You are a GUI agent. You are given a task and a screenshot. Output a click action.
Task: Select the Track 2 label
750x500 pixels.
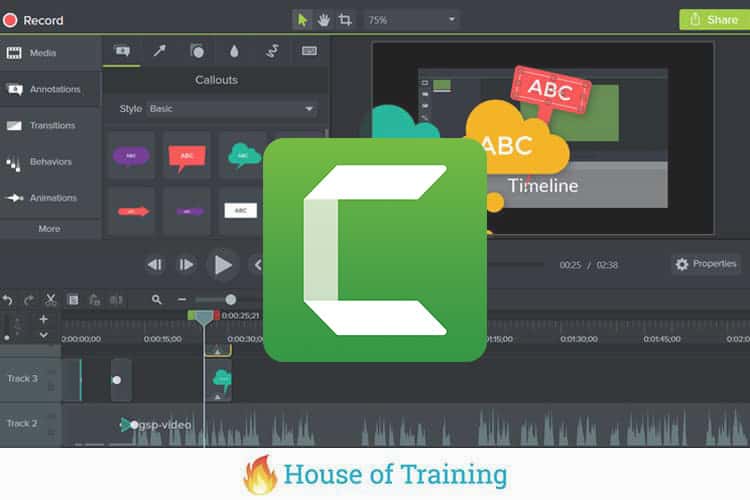pos(22,423)
